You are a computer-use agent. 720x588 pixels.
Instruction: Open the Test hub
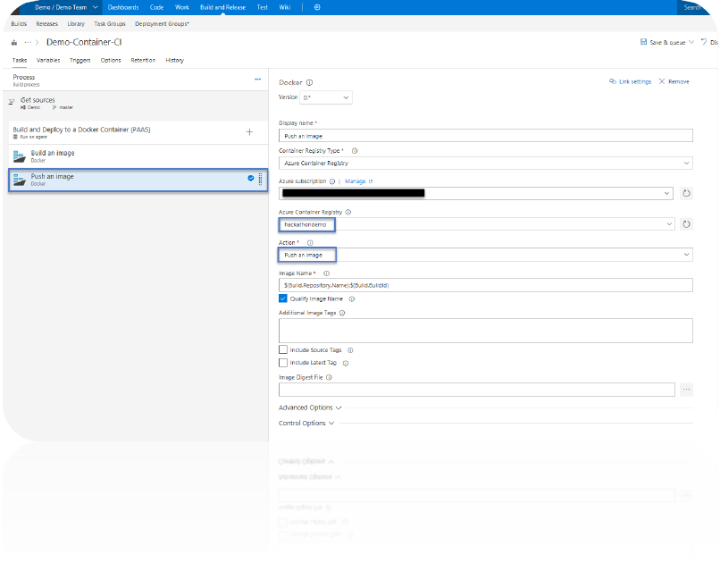(x=263, y=7)
